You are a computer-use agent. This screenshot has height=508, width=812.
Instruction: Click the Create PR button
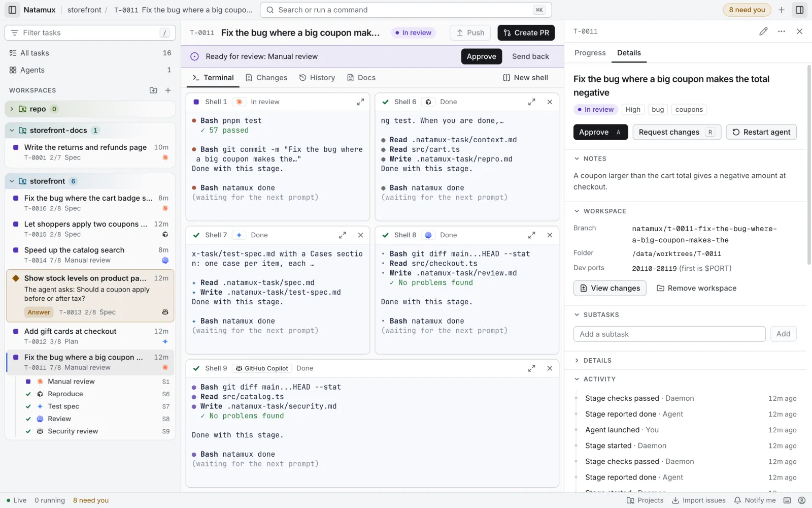pyautogui.click(x=526, y=33)
